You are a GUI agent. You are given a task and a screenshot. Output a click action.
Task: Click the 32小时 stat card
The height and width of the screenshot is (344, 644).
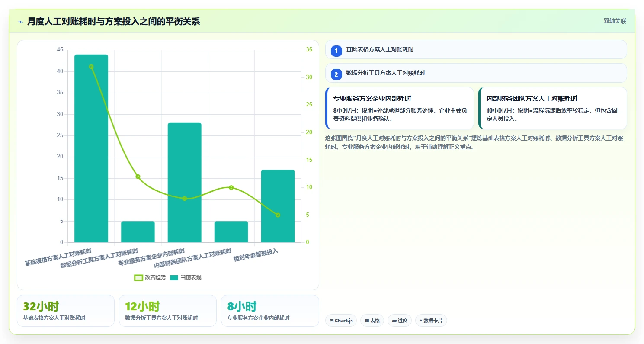[66, 311]
